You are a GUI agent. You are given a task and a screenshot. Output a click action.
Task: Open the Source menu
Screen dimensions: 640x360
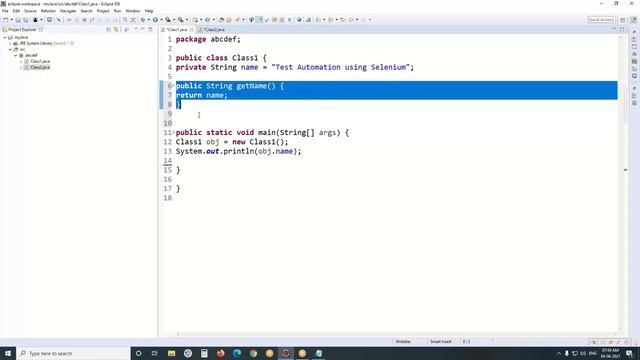pyautogui.click(x=30, y=11)
